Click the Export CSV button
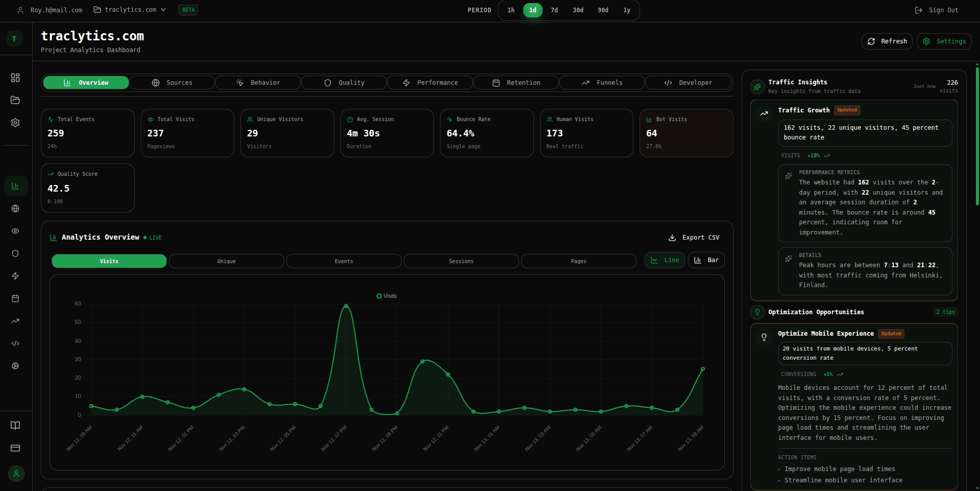The width and height of the screenshot is (980, 491). (x=694, y=238)
